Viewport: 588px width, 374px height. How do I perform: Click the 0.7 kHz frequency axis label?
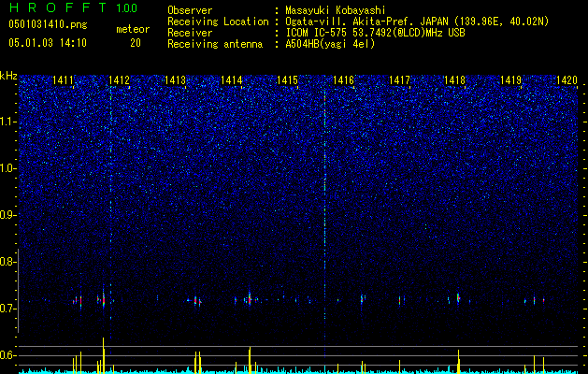click(7, 309)
